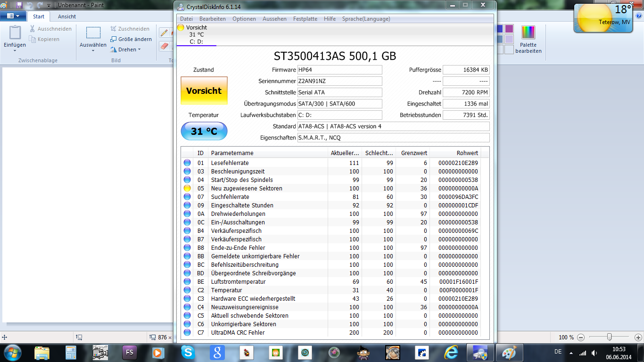Click the Save icon in Paint's quick access toolbar
The height and width of the screenshot is (362, 644).
click(x=19, y=5)
